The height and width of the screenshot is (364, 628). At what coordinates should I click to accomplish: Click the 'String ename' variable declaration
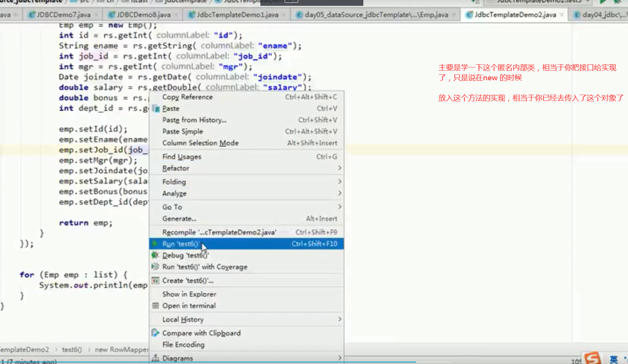tap(88, 46)
